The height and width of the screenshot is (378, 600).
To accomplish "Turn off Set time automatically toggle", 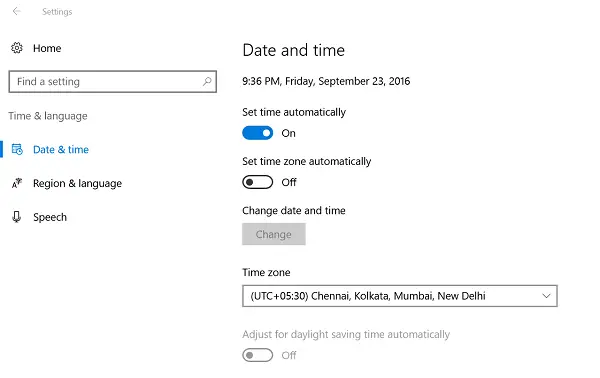I will [258, 133].
